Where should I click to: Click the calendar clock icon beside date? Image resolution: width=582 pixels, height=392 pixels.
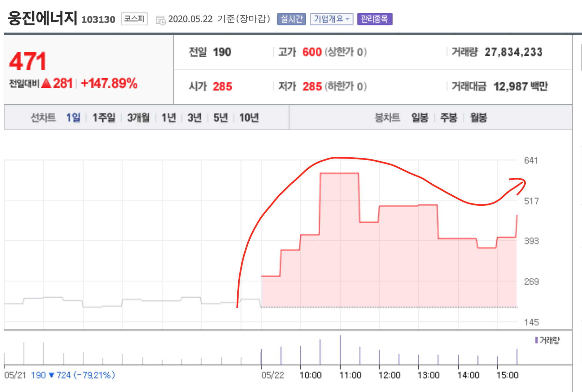coord(161,20)
